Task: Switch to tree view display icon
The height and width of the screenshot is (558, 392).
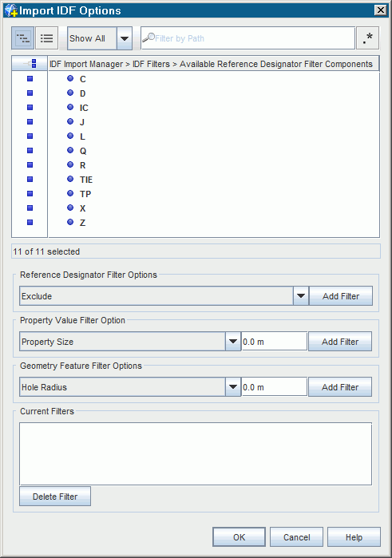Action: [x=23, y=38]
